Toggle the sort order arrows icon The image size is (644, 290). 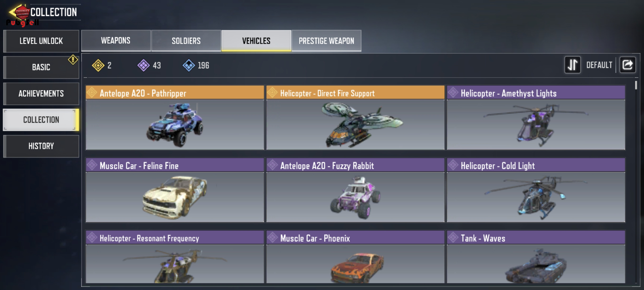(x=573, y=65)
